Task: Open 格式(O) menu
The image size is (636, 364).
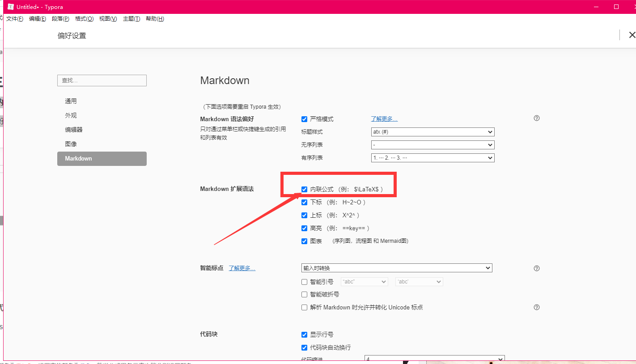Action: click(x=84, y=19)
